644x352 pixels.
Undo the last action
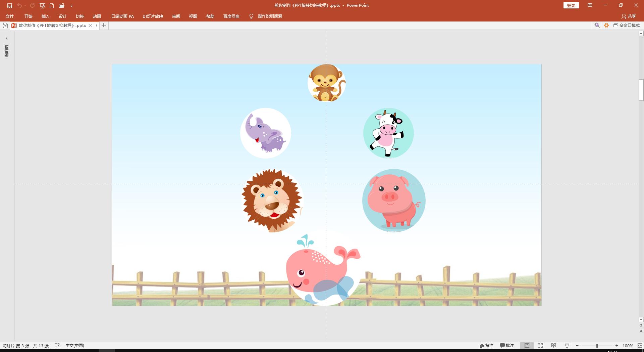[x=19, y=6]
